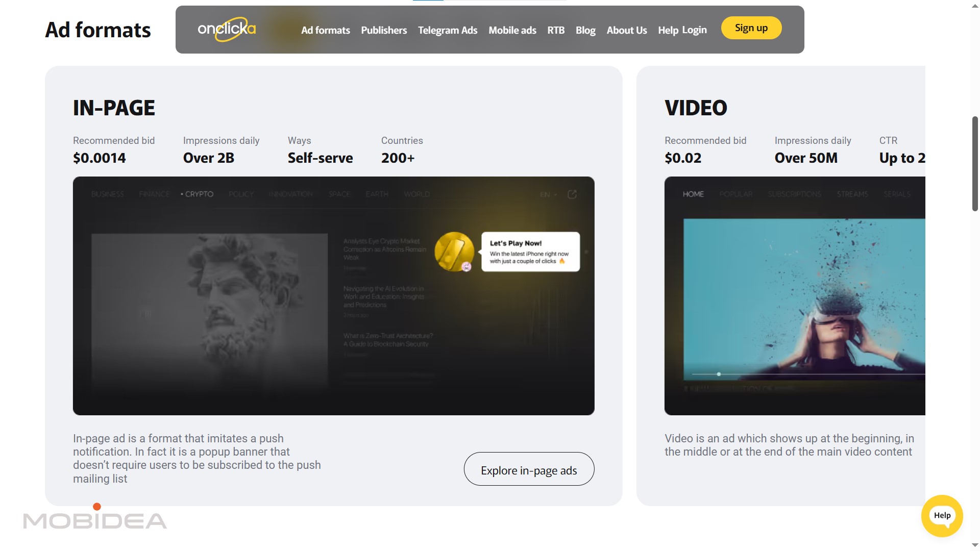The height and width of the screenshot is (551, 980).
Task: Open Ad formats menu item
Action: 325,30
